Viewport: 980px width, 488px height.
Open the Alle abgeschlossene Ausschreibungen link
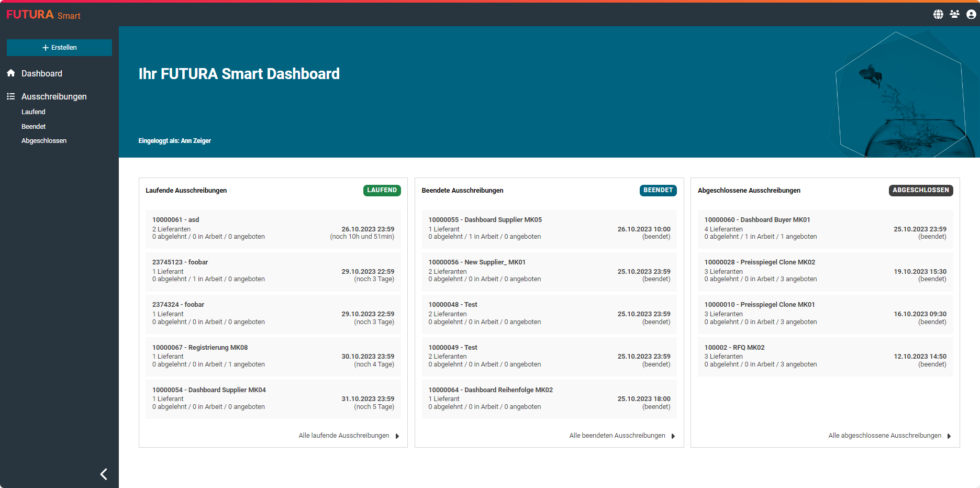point(884,436)
